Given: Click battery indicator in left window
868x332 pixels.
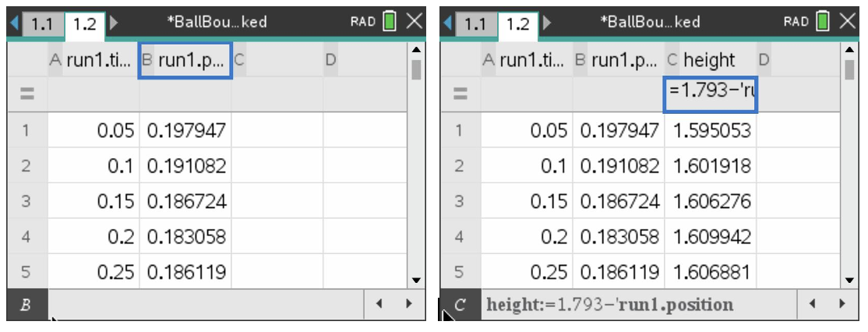Looking at the screenshot, I should [390, 22].
